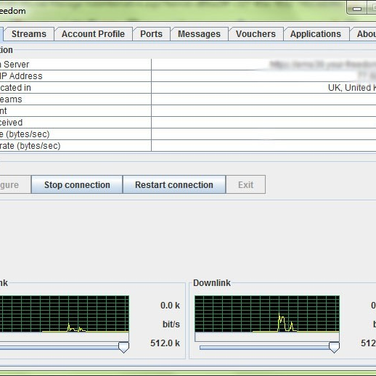Click the Downlink panel title text
376x376 pixels.
212,283
